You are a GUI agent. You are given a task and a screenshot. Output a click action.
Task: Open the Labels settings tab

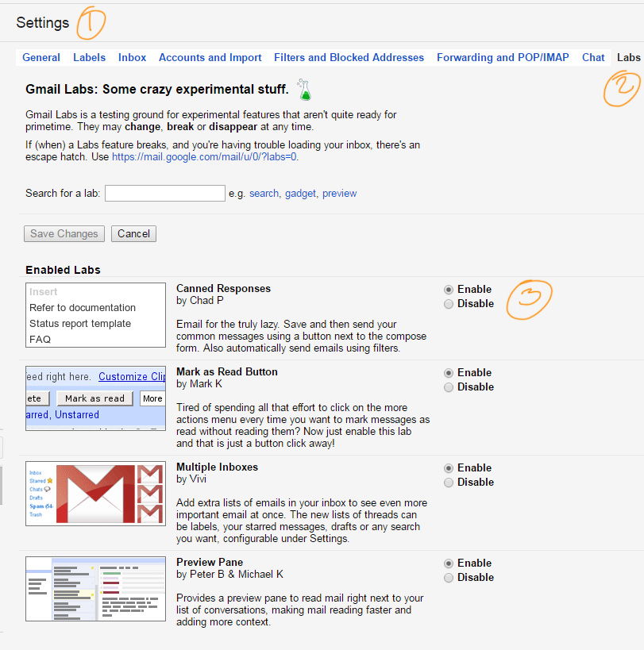point(89,57)
